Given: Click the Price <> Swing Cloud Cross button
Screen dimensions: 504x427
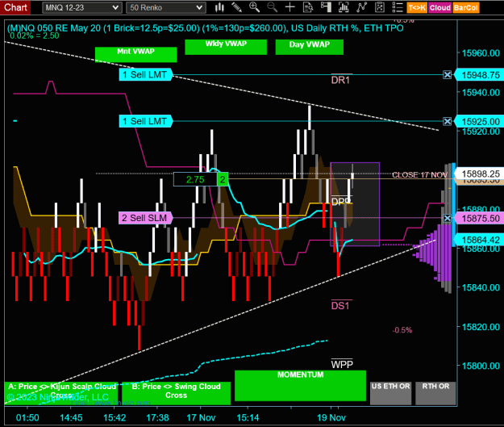Looking at the screenshot, I should point(176,393).
